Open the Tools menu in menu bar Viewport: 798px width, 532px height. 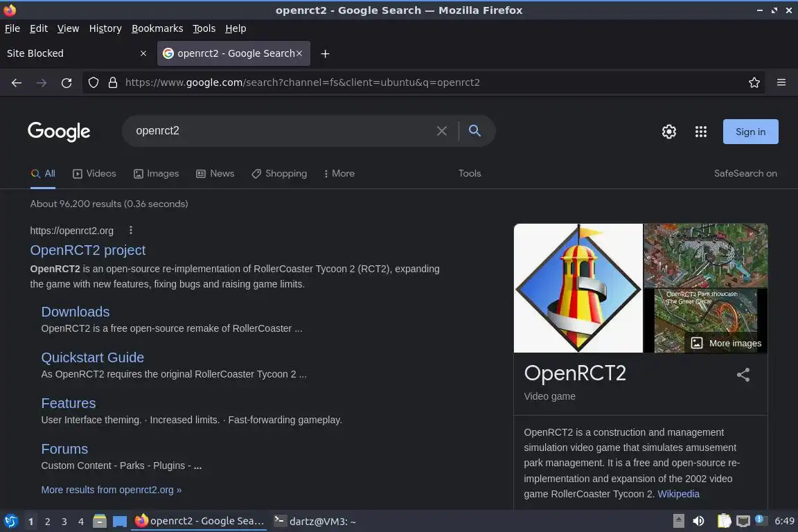tap(204, 28)
